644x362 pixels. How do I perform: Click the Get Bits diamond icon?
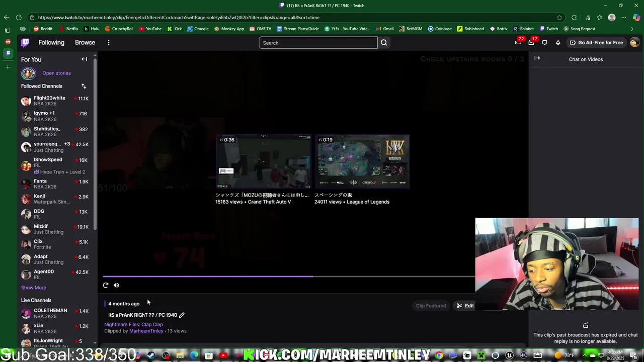pyautogui.click(x=558, y=43)
